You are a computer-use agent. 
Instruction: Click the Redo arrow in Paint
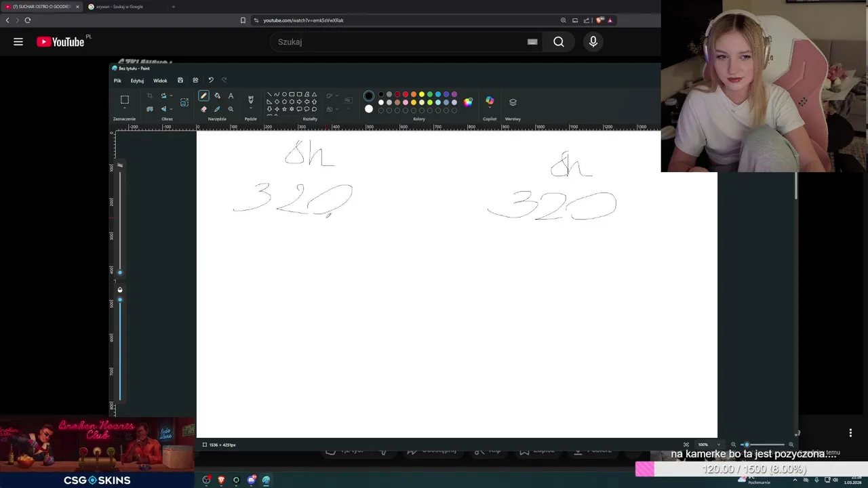pos(224,80)
